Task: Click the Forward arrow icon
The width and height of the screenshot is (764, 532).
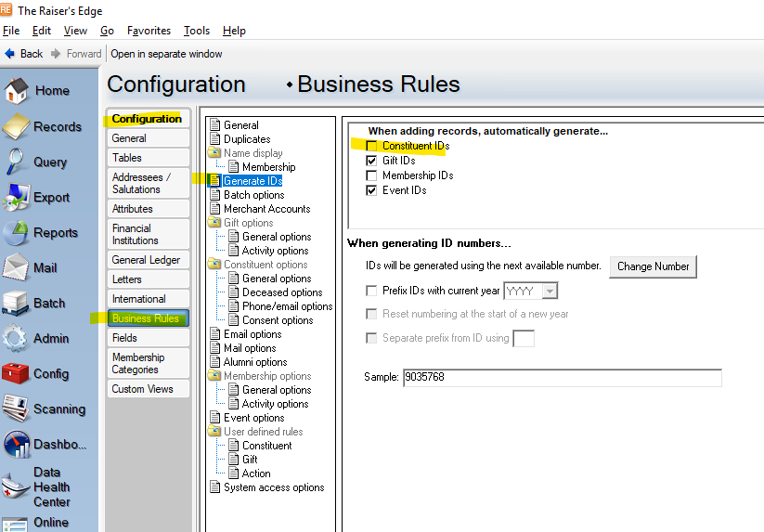Action: [56, 54]
